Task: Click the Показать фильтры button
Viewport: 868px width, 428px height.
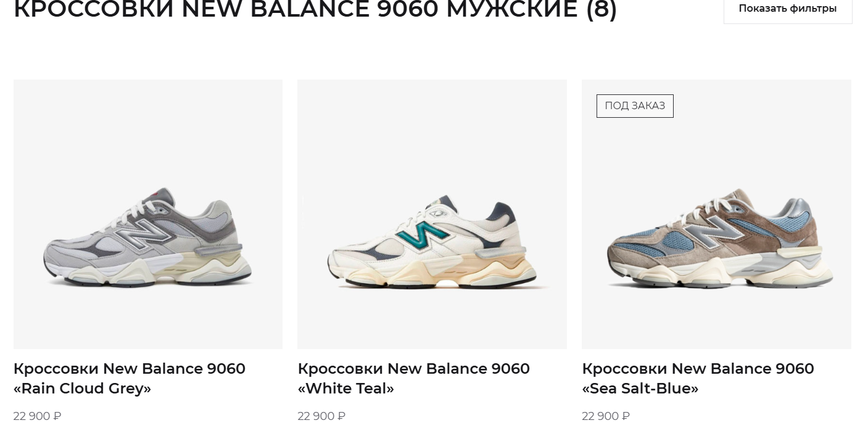Action: pos(788,9)
